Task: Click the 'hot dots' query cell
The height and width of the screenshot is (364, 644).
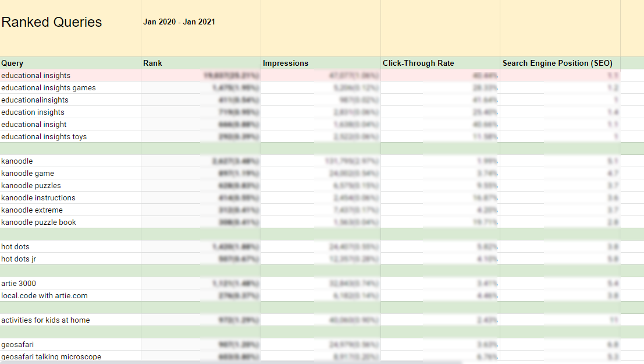Action: tap(70, 246)
